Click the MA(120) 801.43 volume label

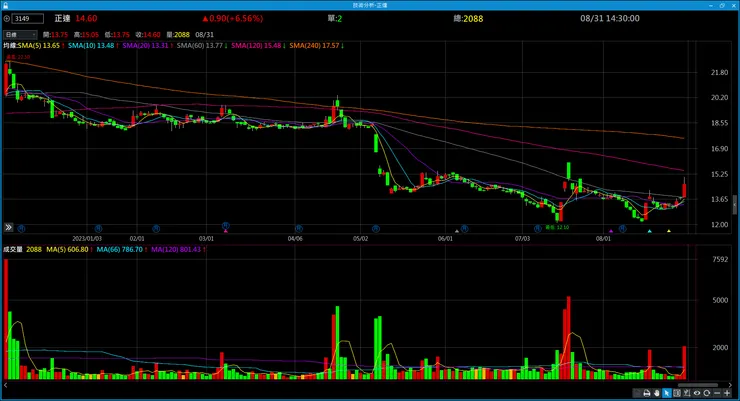176,250
